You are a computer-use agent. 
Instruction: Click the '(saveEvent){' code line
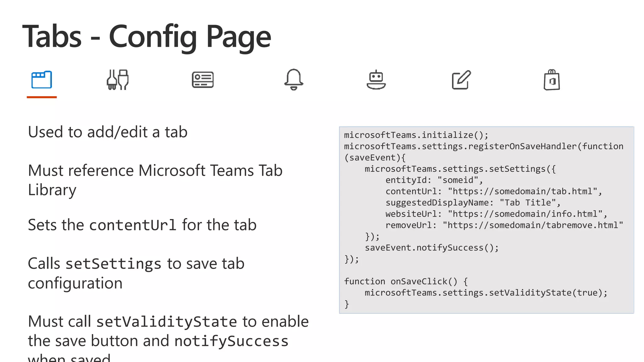click(375, 158)
